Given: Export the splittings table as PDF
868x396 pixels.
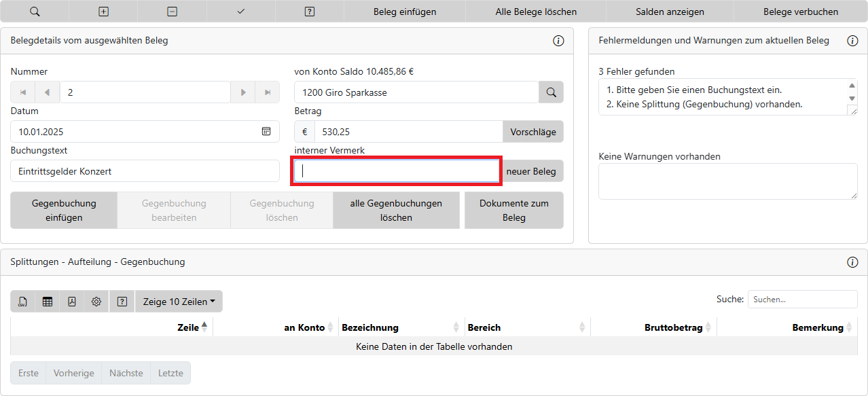Looking at the screenshot, I should point(72,302).
